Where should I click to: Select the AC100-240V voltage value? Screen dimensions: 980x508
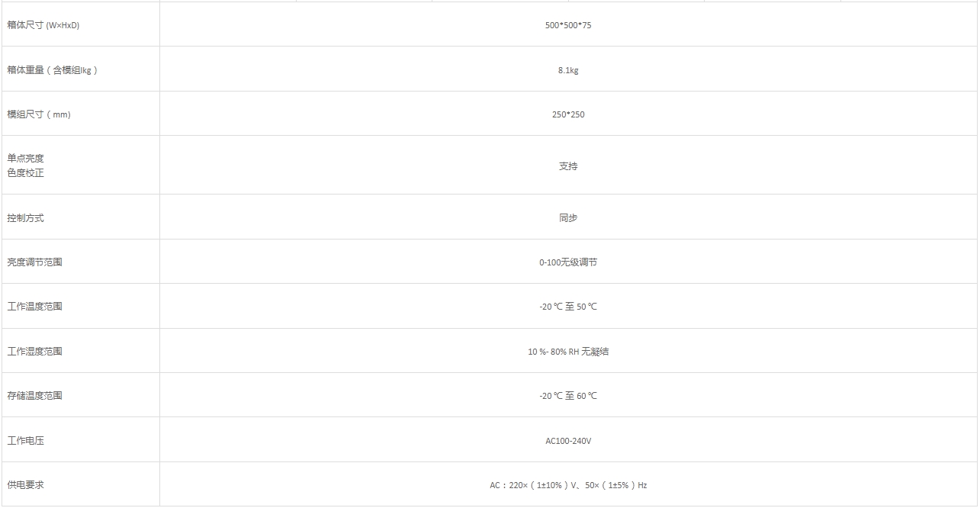tap(568, 441)
